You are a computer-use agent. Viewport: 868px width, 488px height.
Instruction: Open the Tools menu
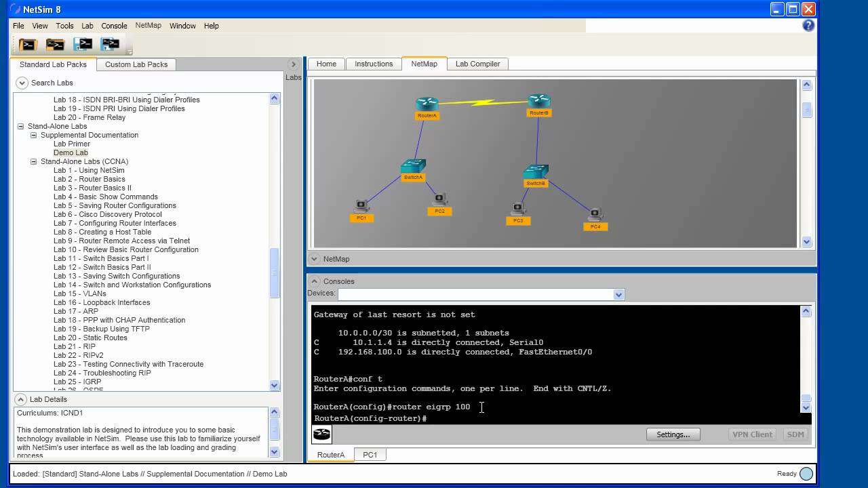pos(65,26)
